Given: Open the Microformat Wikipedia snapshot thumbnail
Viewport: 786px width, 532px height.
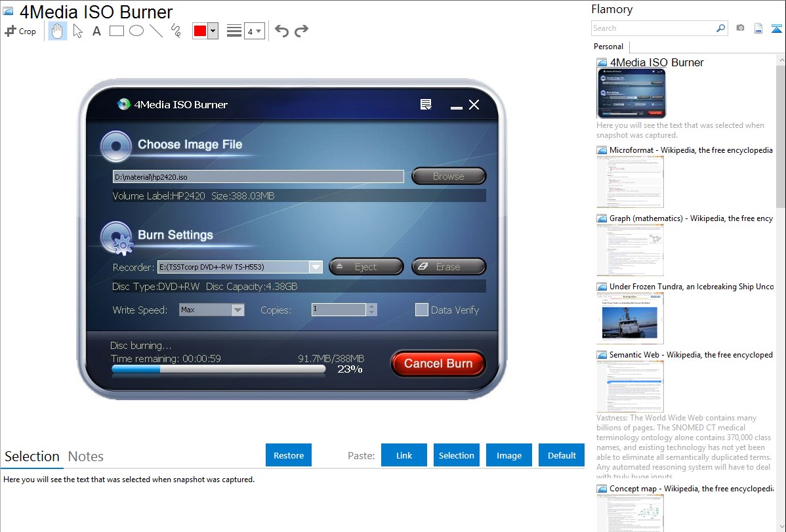Looking at the screenshot, I should (630, 182).
